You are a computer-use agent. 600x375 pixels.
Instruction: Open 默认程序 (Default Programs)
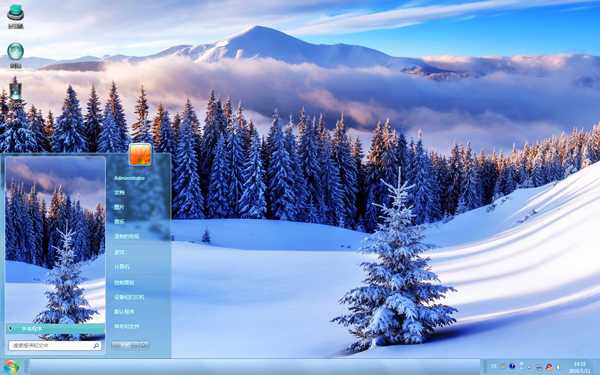tap(124, 311)
